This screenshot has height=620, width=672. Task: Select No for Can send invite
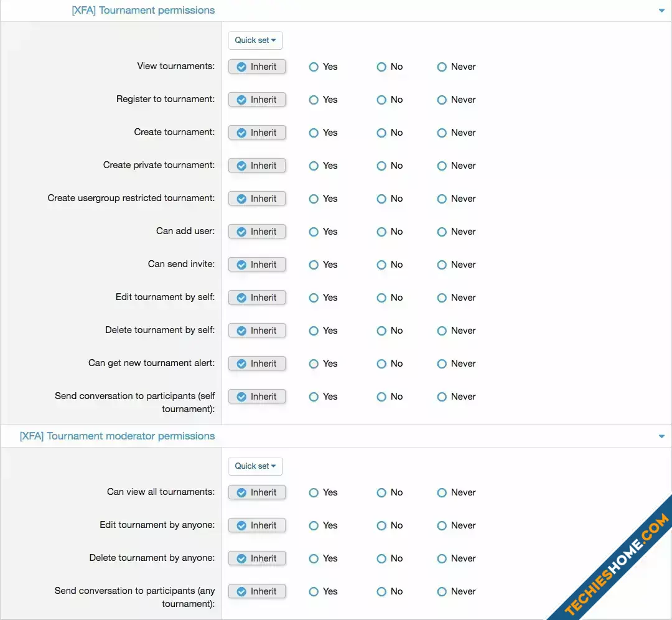click(390, 265)
